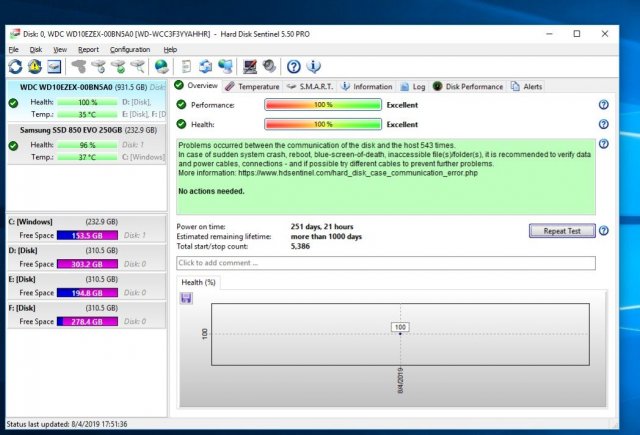The image size is (640, 435).
Task: Click the Repeat Test button
Action: 562,231
